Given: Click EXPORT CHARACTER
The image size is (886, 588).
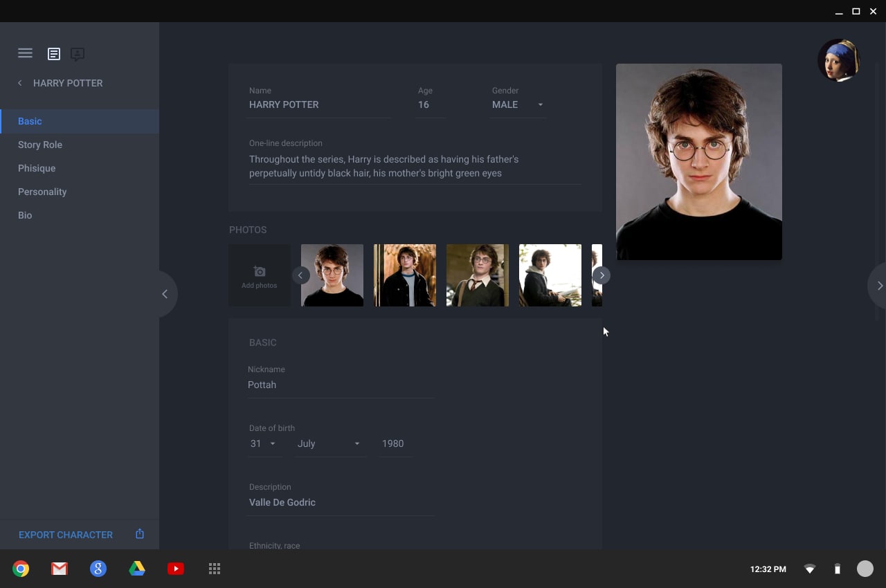Looking at the screenshot, I should point(66,535).
